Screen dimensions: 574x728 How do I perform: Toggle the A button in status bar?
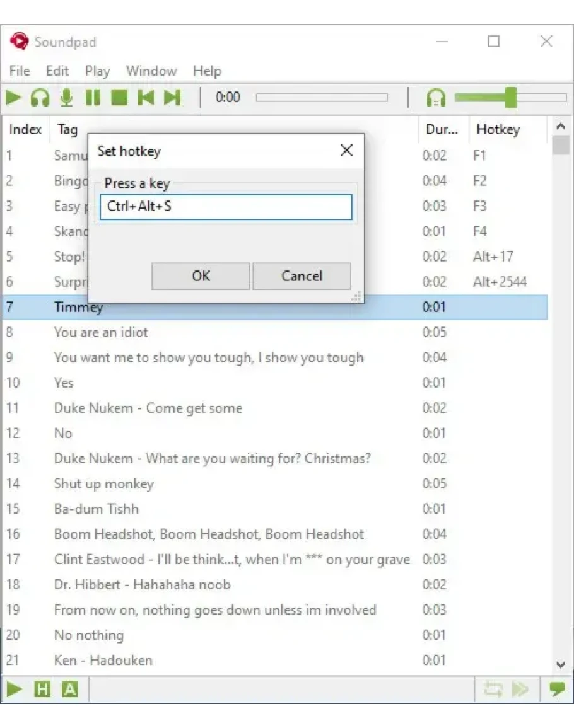pos(69,690)
